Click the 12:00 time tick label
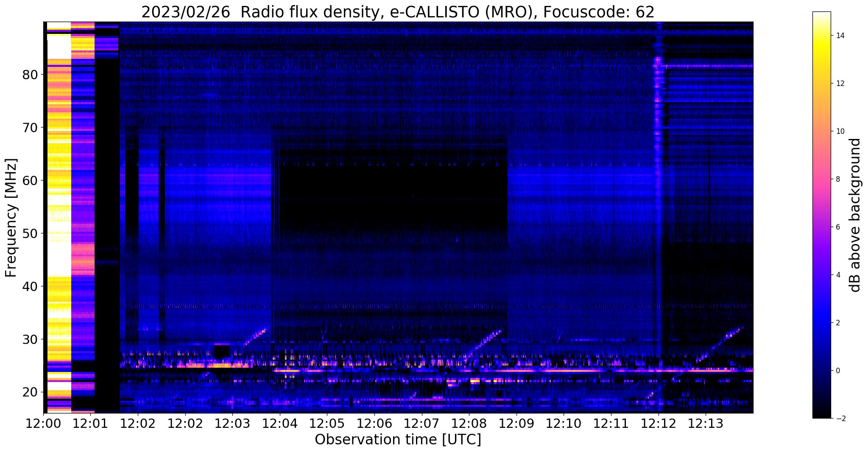This screenshot has height=452, width=868. click(x=43, y=423)
